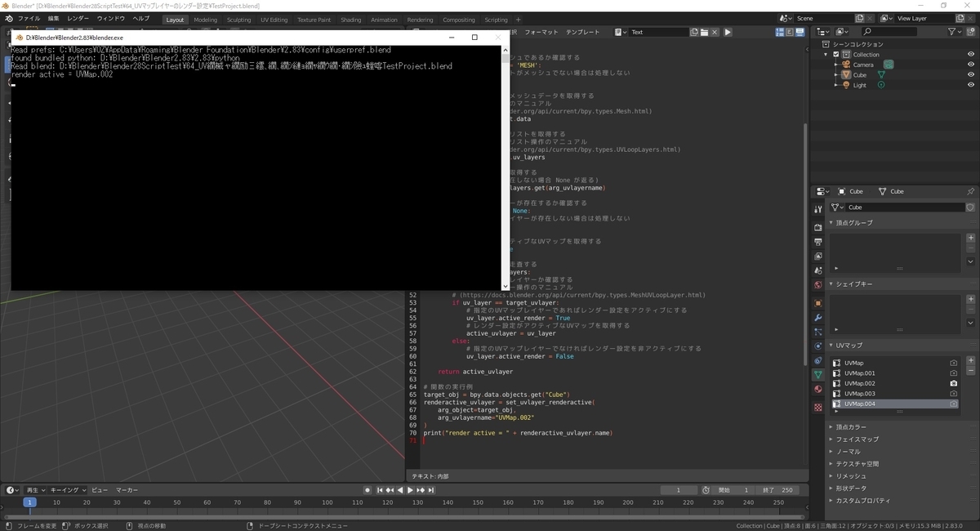Unlink the Text datablock with X icon
This screenshot has width=980, height=531.
click(715, 32)
